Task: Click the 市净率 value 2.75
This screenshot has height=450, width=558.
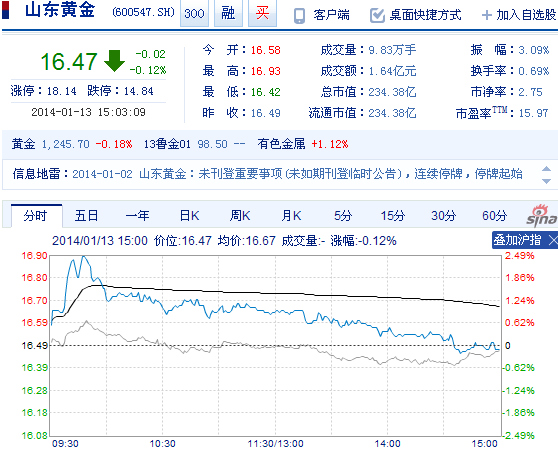Action: tap(530, 92)
